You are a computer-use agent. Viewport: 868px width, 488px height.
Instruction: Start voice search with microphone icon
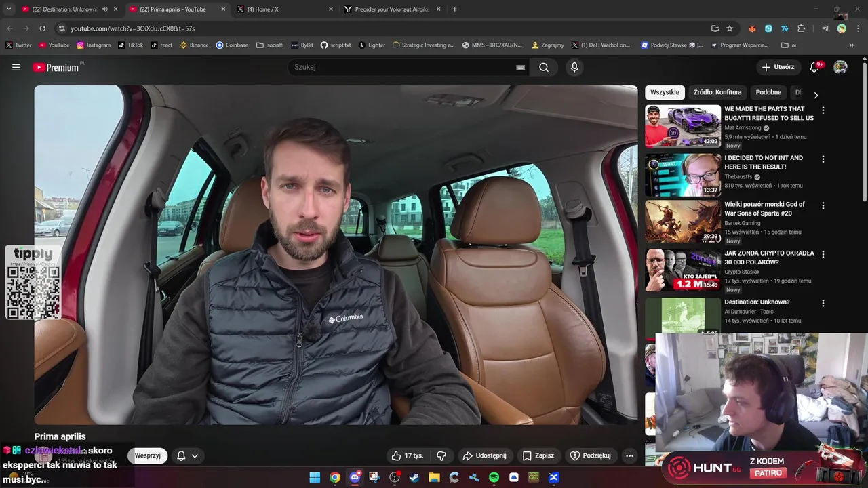pos(574,67)
